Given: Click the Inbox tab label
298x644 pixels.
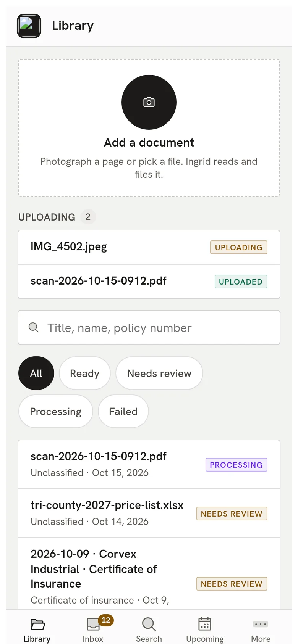Looking at the screenshot, I should (x=93, y=639).
